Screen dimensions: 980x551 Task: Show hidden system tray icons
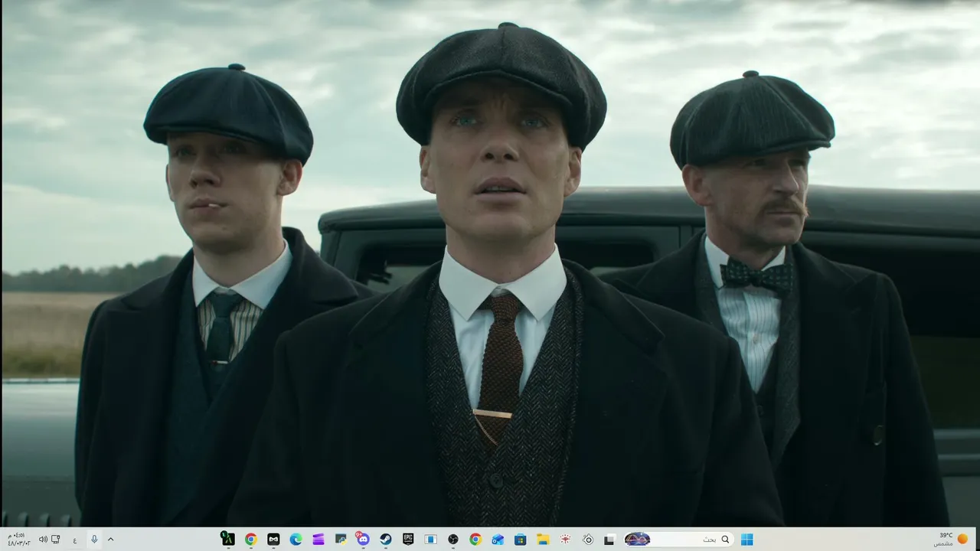tap(110, 540)
